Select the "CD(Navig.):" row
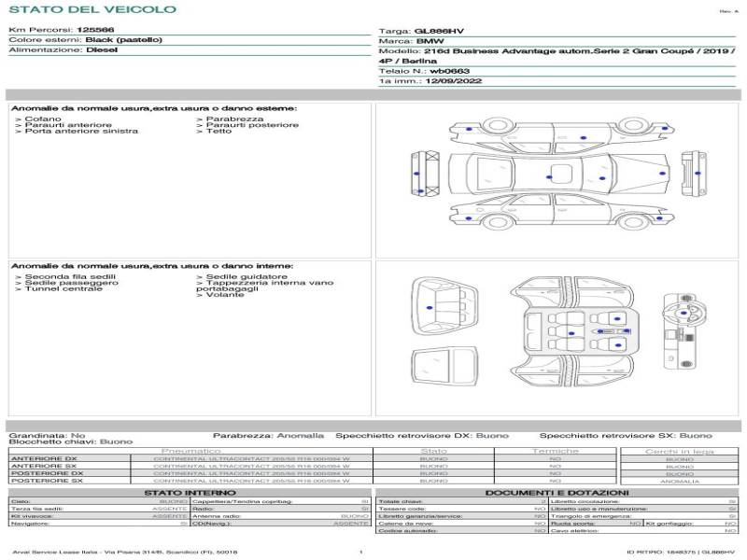 click(281, 524)
